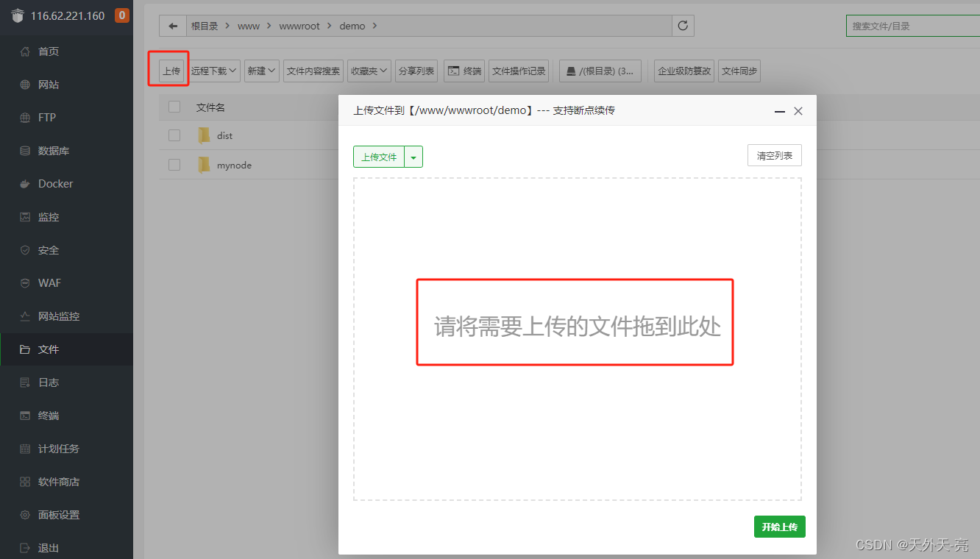
Task: Click the mynode folder name
Action: point(234,165)
